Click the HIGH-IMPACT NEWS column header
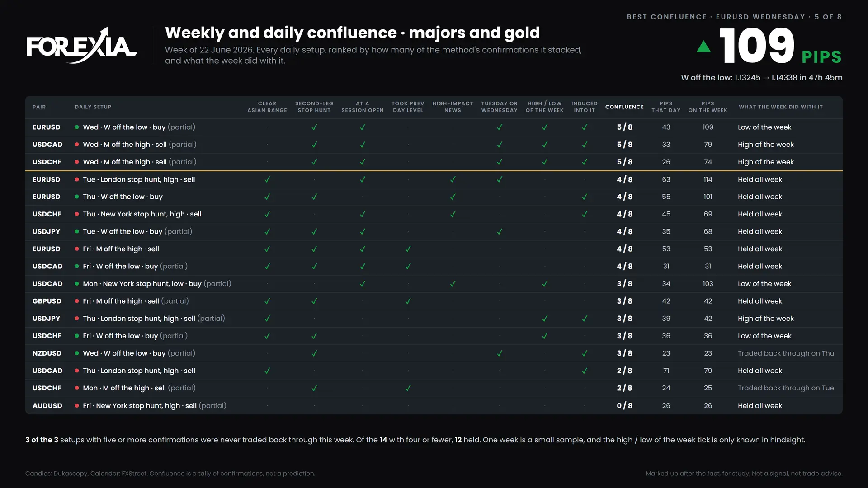The height and width of the screenshot is (488, 868). tap(453, 107)
